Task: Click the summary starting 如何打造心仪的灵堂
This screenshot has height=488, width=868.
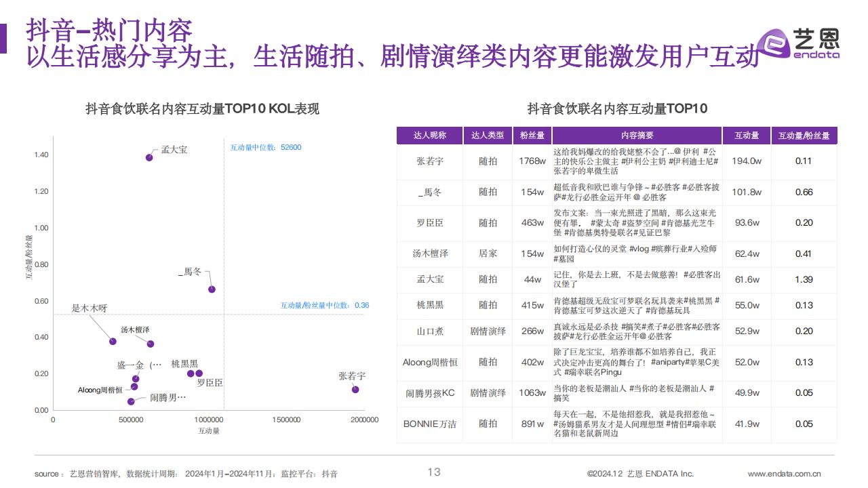Action: 636,253
